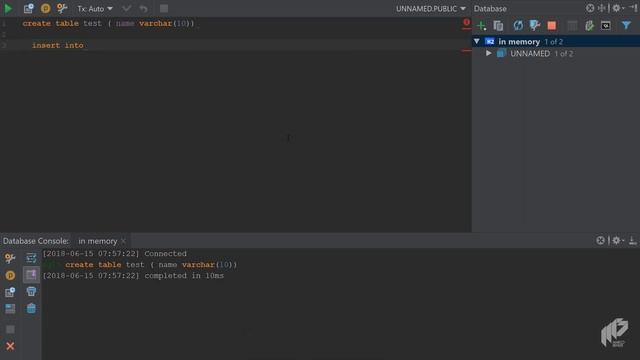Click the Database Console panel title

[36, 241]
